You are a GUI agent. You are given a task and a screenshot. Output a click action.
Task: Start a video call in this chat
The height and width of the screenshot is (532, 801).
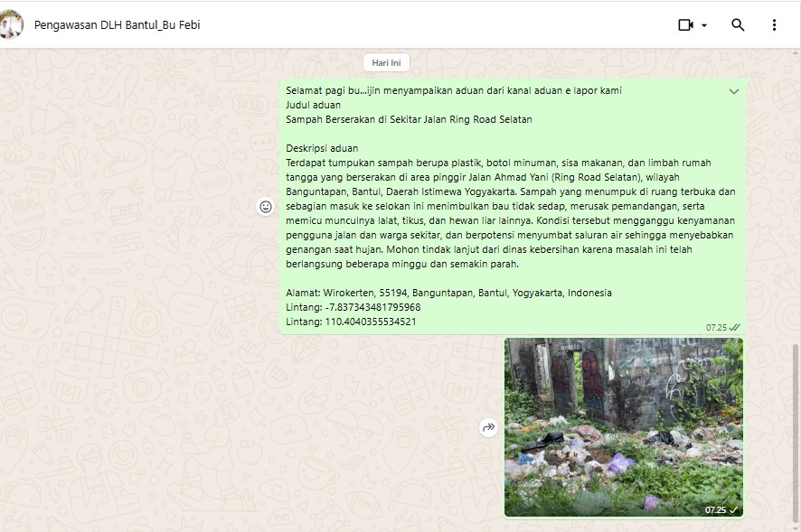coord(685,25)
